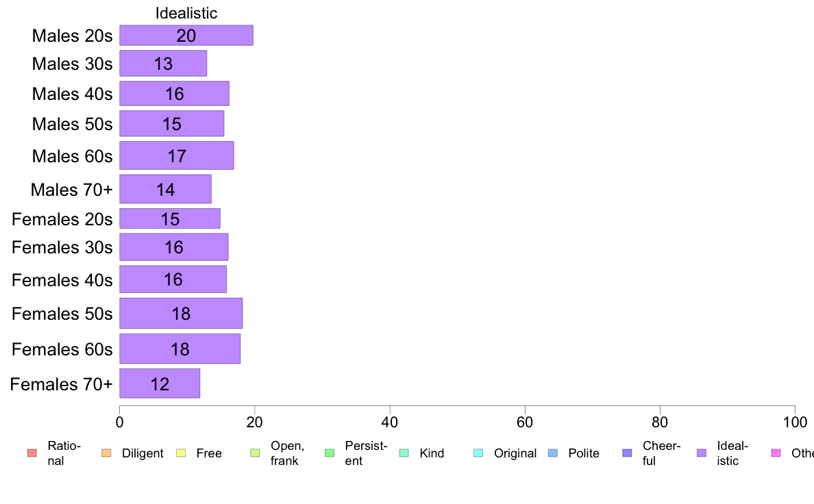This screenshot has width=814, height=504.
Task: Click the Females 70+ bar showing 12
Action: tap(160, 383)
